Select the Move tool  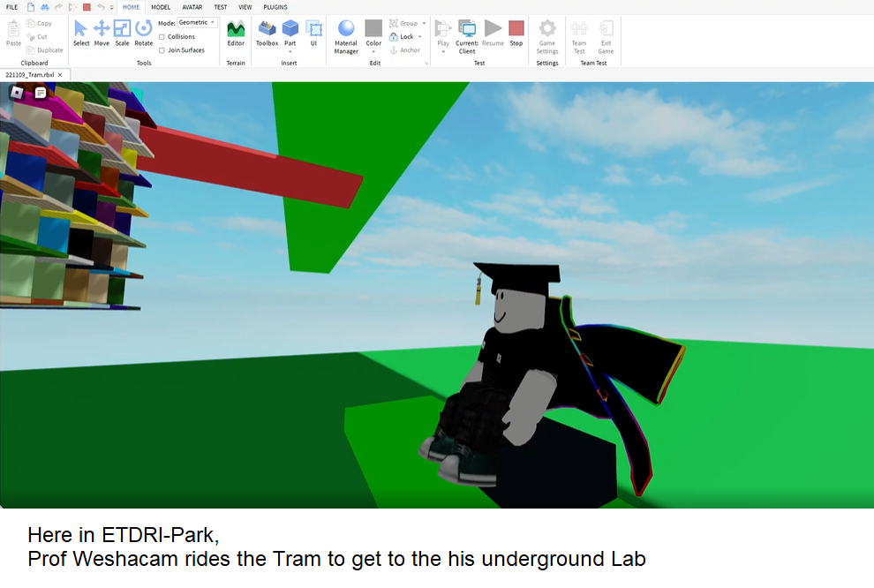(x=102, y=33)
